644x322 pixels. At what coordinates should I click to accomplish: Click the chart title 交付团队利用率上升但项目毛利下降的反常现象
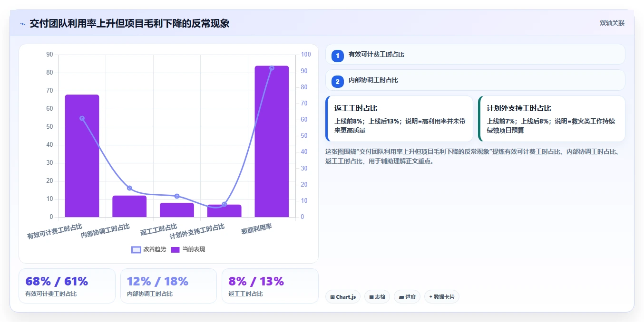(x=129, y=23)
